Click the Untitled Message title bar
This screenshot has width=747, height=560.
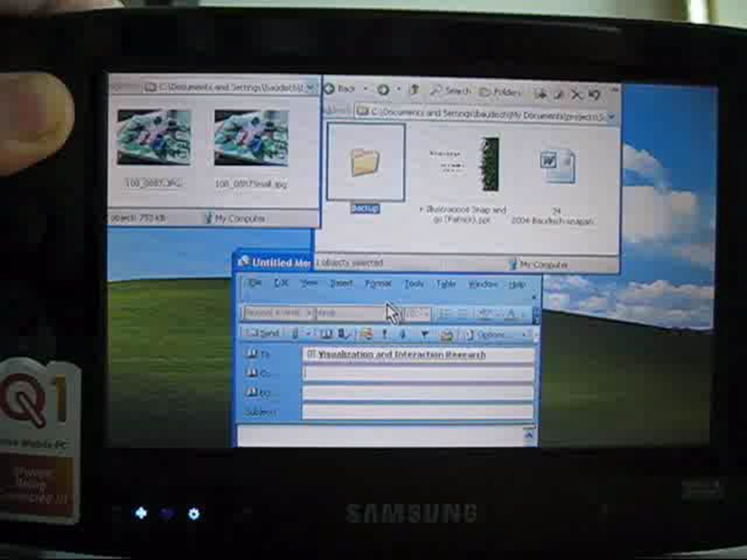point(274,262)
